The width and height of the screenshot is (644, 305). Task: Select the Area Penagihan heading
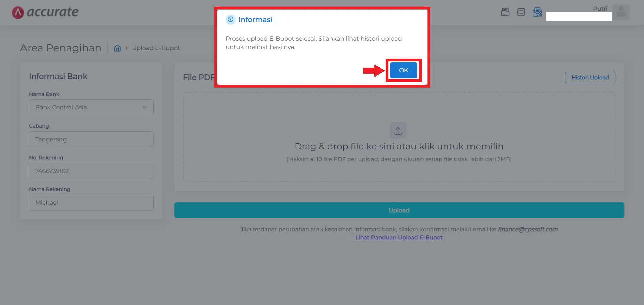pyautogui.click(x=60, y=48)
